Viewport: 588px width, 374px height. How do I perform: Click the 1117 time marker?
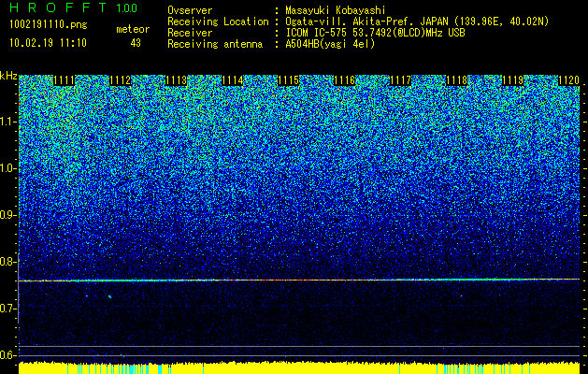400,80
